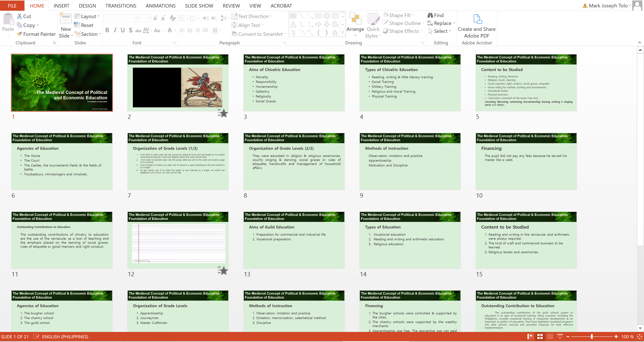Click fit slide to window icon
This screenshot has width=644, height=342.
(x=639, y=336)
